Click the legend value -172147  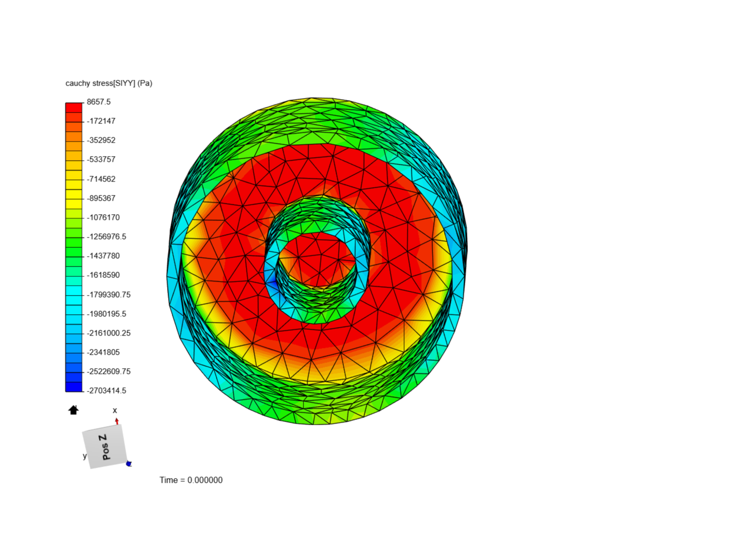(x=101, y=121)
